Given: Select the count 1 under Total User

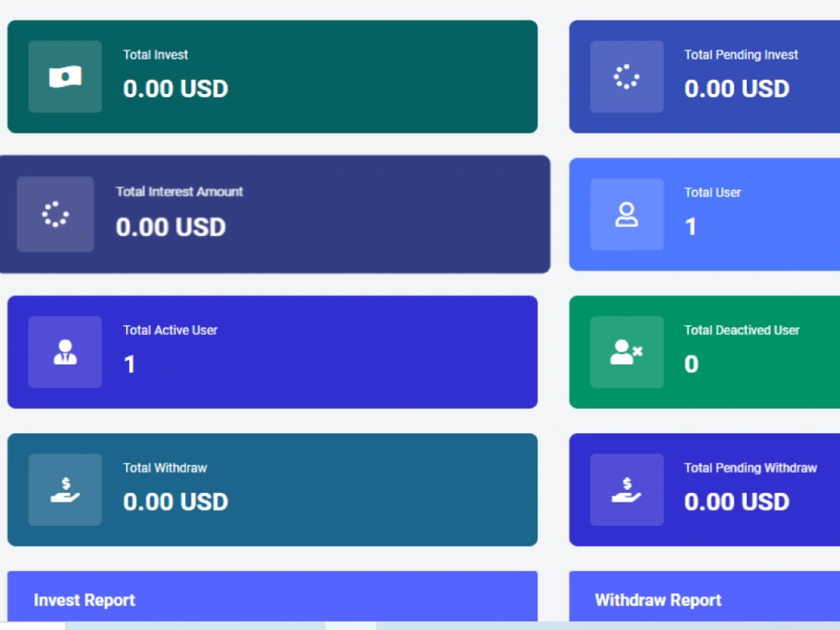Looking at the screenshot, I should (690, 227).
